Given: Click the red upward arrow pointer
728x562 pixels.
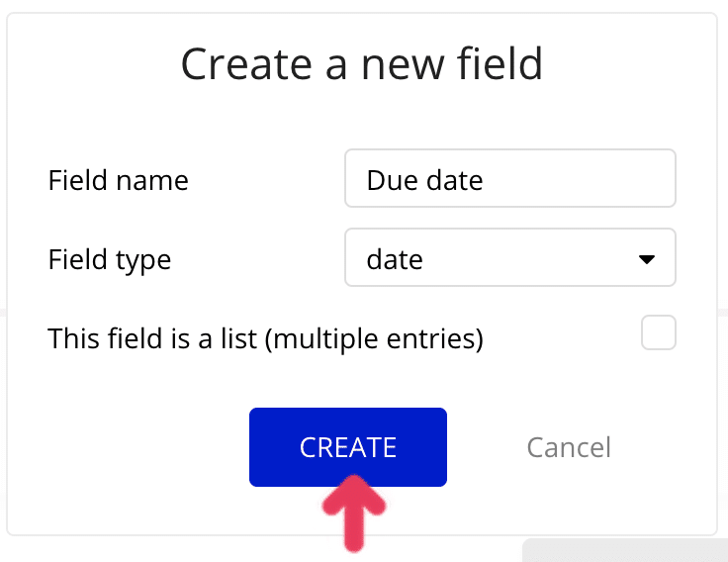Looking at the screenshot, I should point(354,513).
